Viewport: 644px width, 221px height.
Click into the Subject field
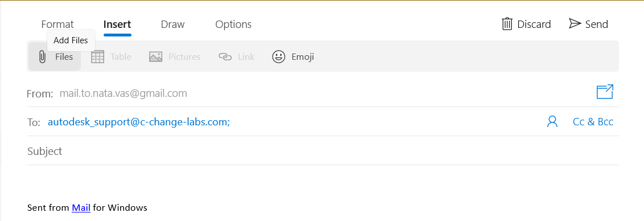[x=323, y=151]
